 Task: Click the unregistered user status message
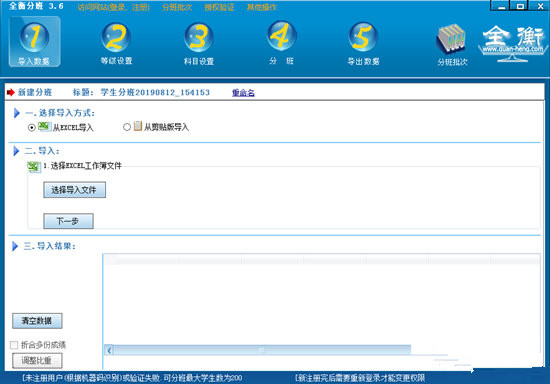click(132, 378)
